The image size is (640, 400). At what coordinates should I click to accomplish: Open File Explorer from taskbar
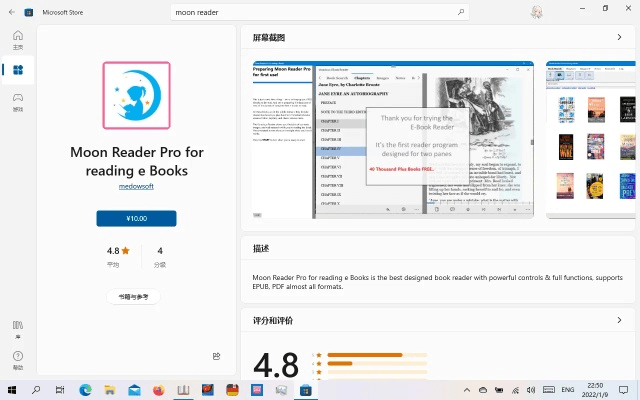pos(109,390)
